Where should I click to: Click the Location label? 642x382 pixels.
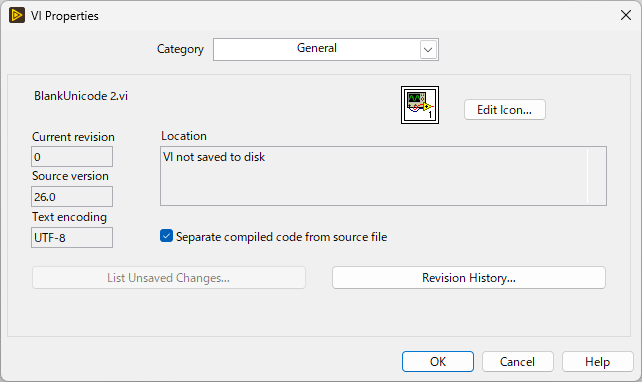[184, 136]
